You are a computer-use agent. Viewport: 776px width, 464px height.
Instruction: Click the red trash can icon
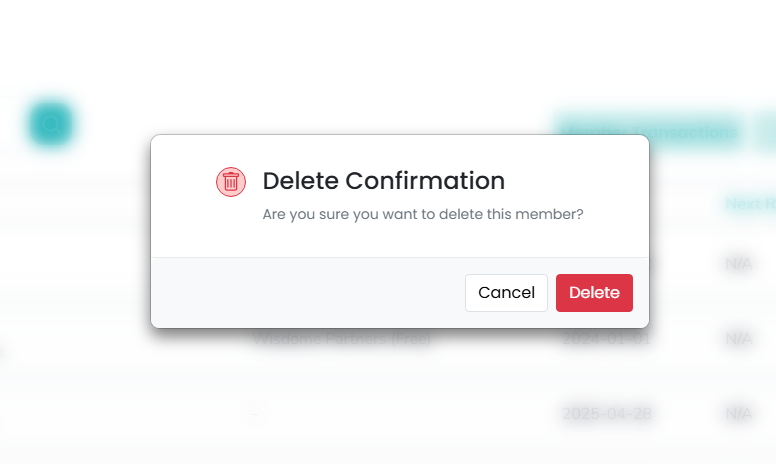231,181
